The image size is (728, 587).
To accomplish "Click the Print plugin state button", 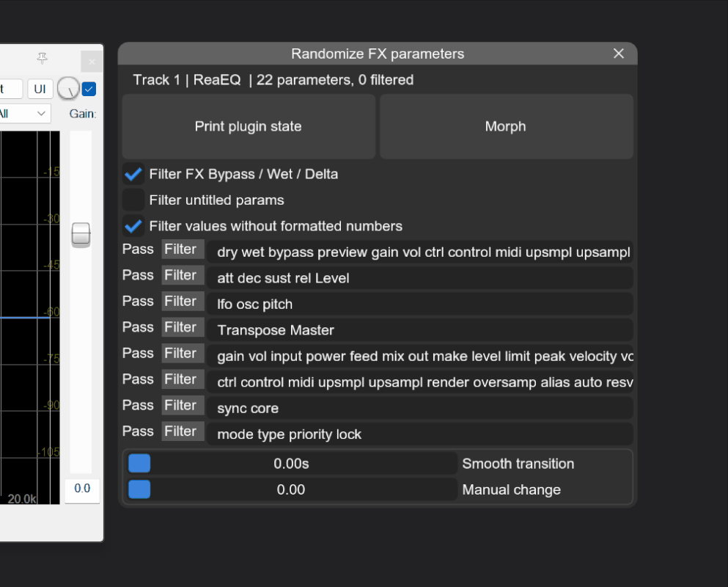I will (x=249, y=126).
